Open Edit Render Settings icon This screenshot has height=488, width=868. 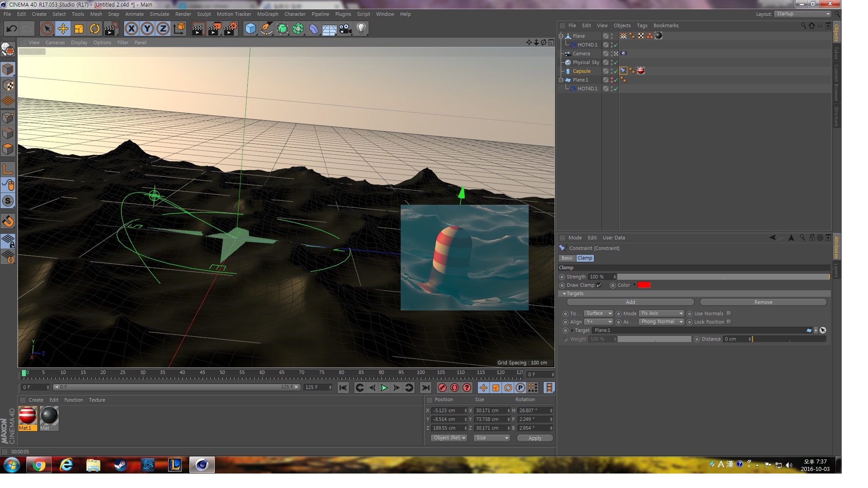[230, 29]
